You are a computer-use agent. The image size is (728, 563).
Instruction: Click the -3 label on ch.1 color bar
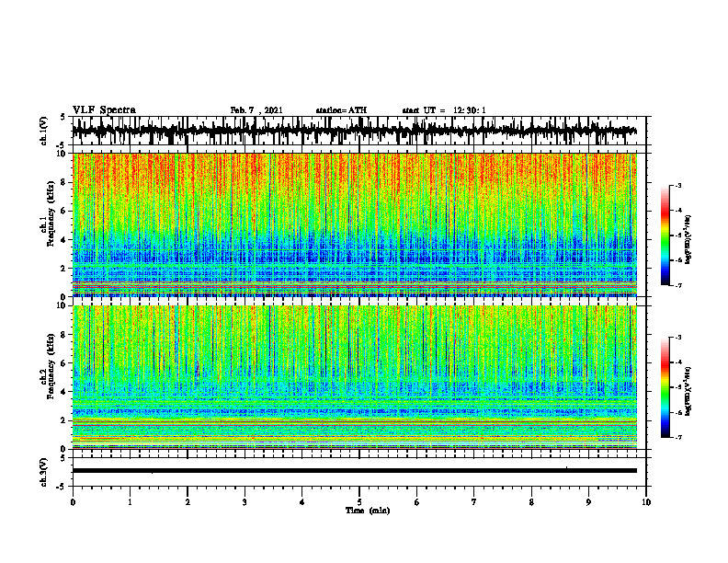(x=678, y=185)
